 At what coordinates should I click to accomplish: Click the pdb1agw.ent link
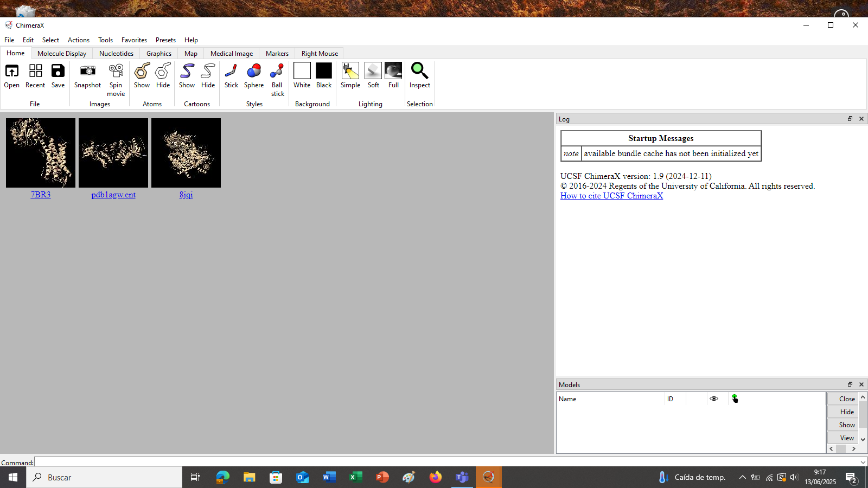tap(113, 195)
